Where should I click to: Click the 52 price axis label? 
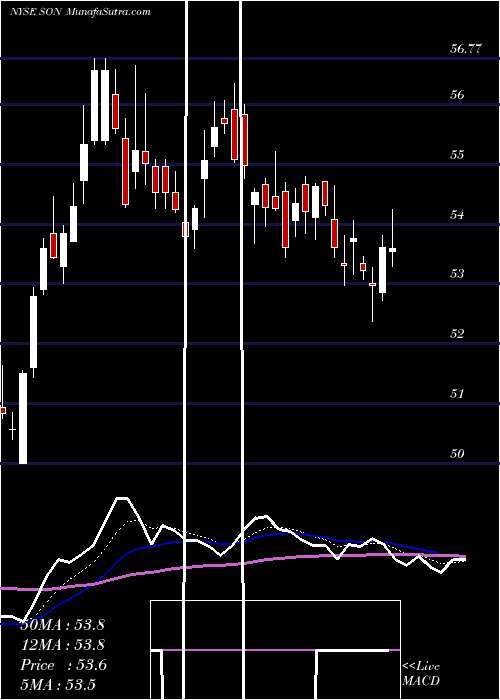(458, 333)
